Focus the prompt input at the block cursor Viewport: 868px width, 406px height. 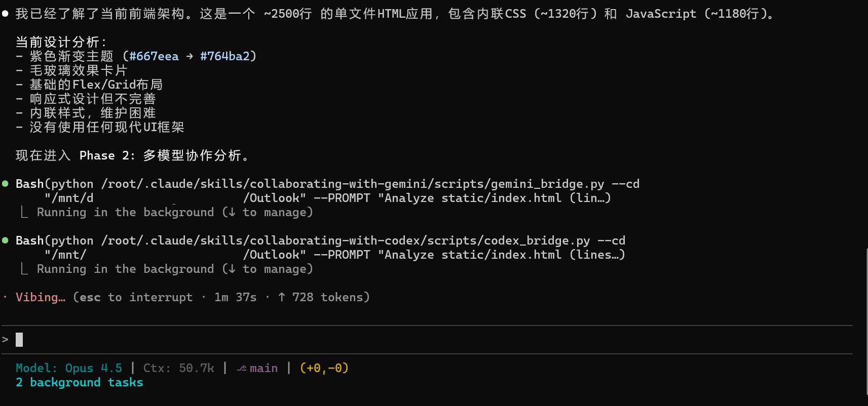tap(19, 339)
